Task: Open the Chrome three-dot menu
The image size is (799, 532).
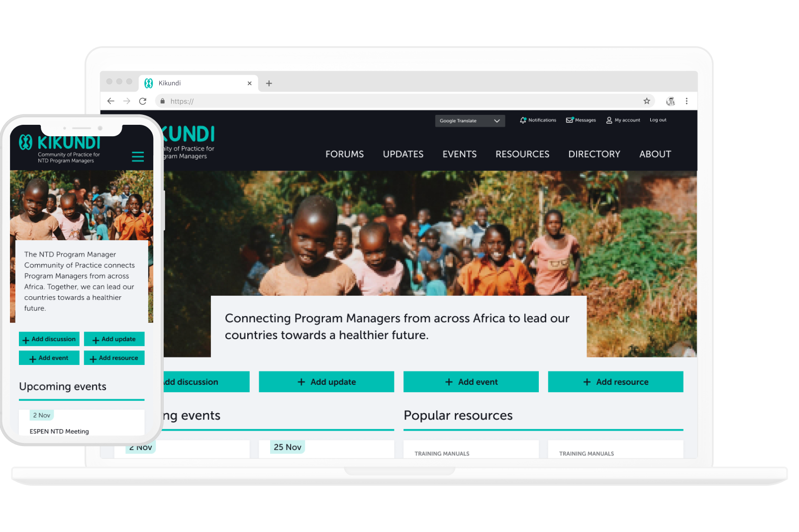Action: click(x=687, y=101)
